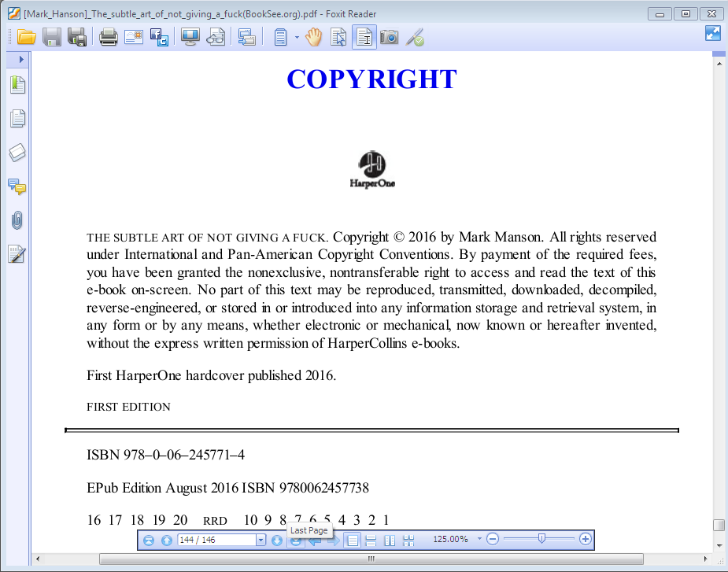Click the vertical scrollbar thumb

tap(719, 525)
